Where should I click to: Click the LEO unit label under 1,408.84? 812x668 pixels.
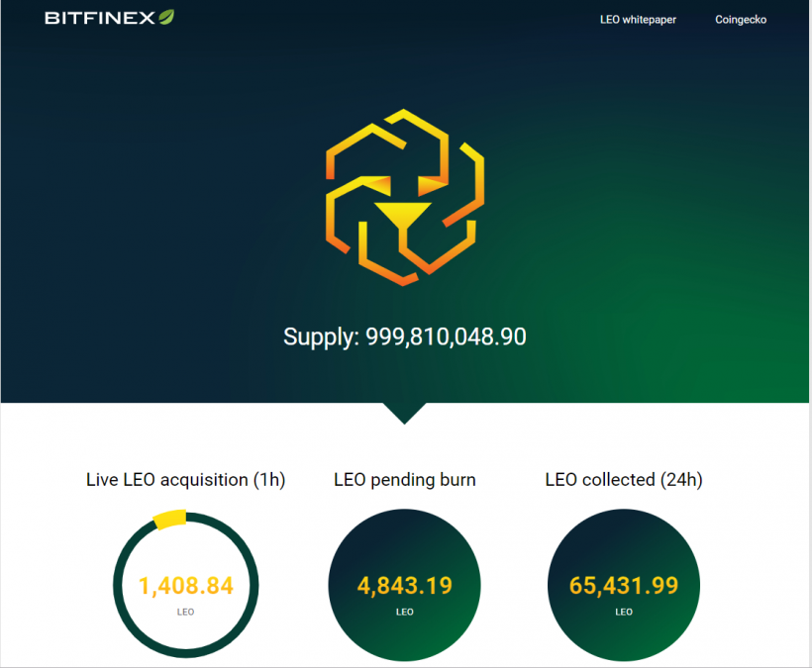click(186, 612)
